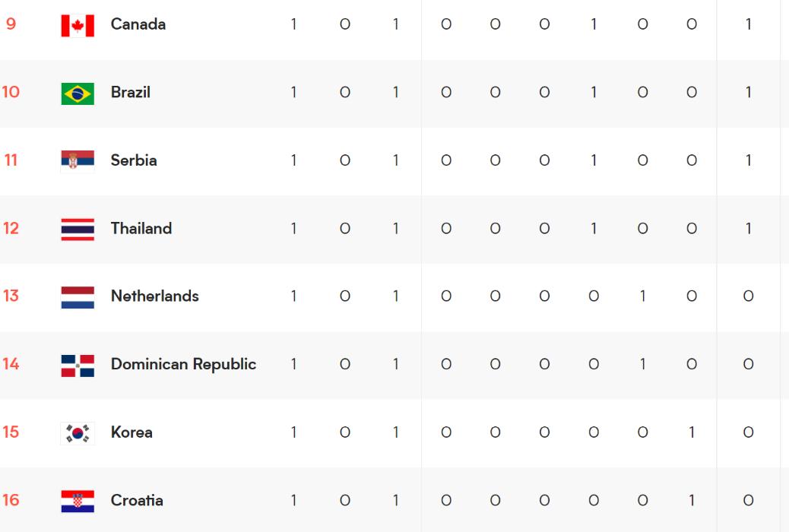Screen dimensions: 789x532
Task: Click rank number 9
Action: pyautogui.click(x=11, y=24)
